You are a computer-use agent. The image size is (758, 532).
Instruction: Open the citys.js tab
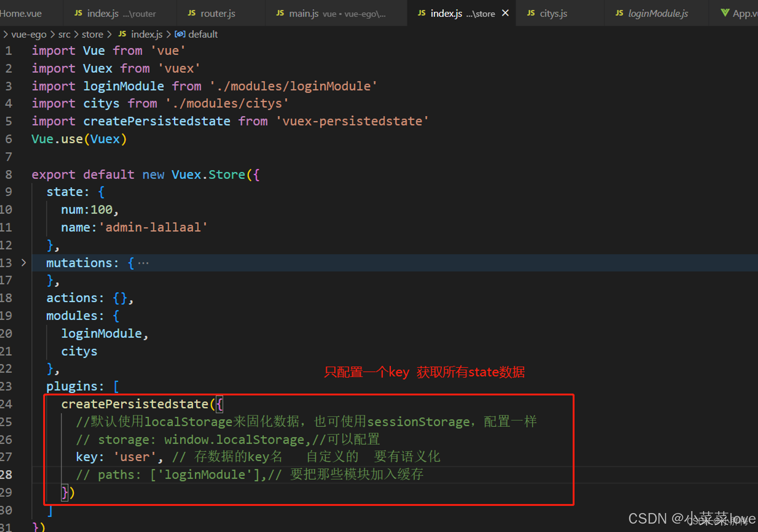553,14
